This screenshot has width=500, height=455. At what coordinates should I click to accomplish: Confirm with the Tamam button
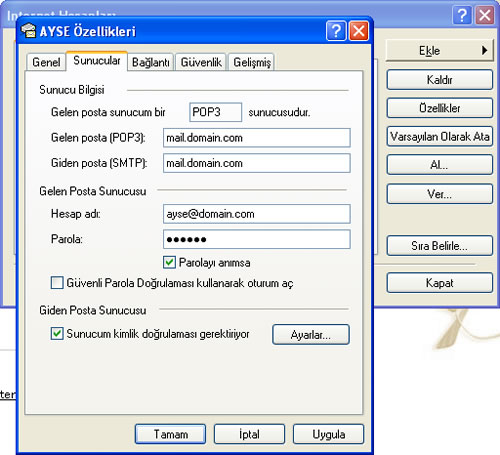pyautogui.click(x=170, y=434)
